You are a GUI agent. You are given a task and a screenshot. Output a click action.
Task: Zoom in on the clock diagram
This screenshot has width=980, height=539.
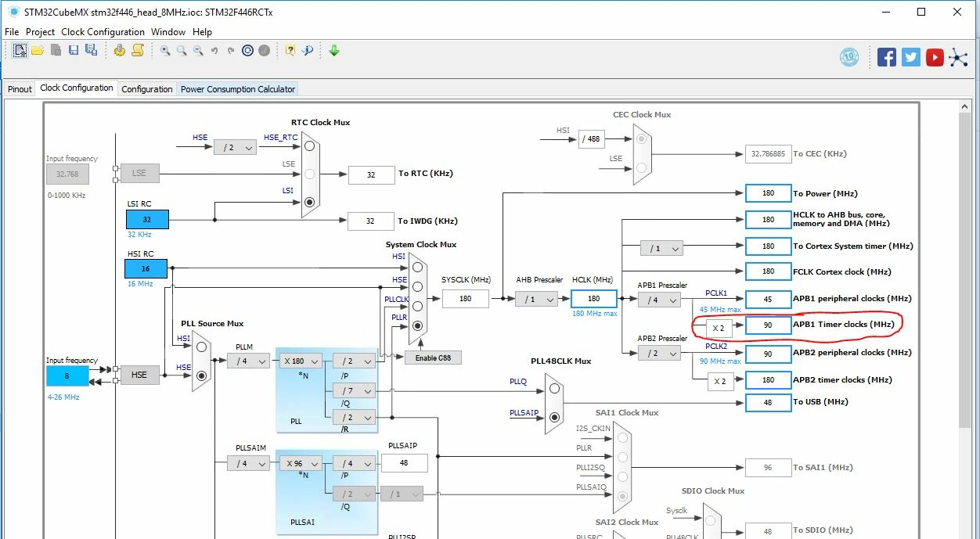coord(165,51)
